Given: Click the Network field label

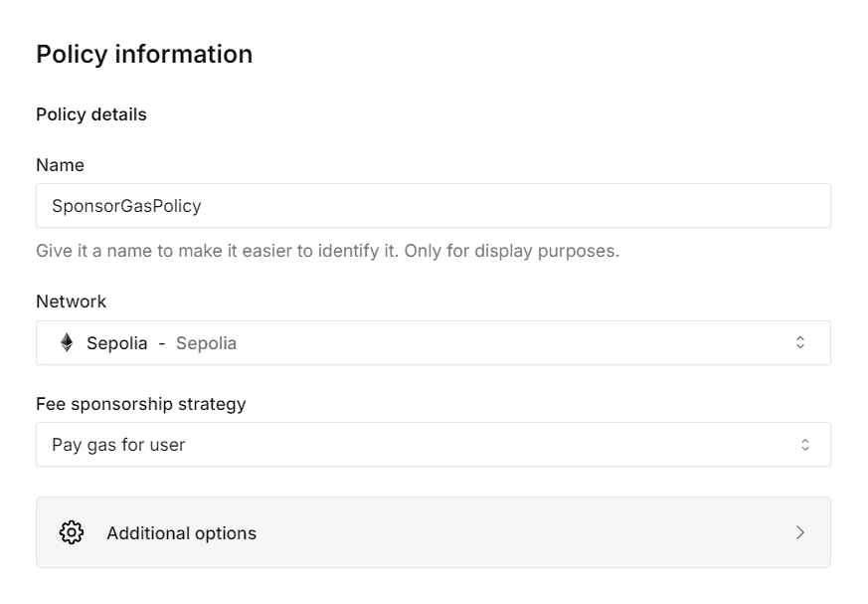Looking at the screenshot, I should click(71, 302).
